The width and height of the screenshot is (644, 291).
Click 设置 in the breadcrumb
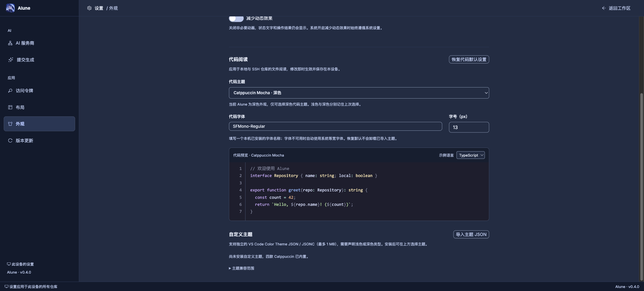click(99, 8)
